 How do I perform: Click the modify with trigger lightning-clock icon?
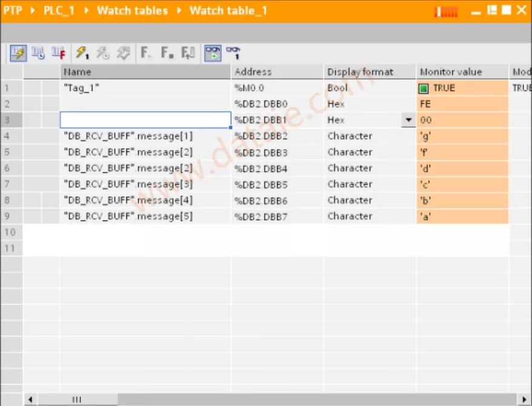103,53
